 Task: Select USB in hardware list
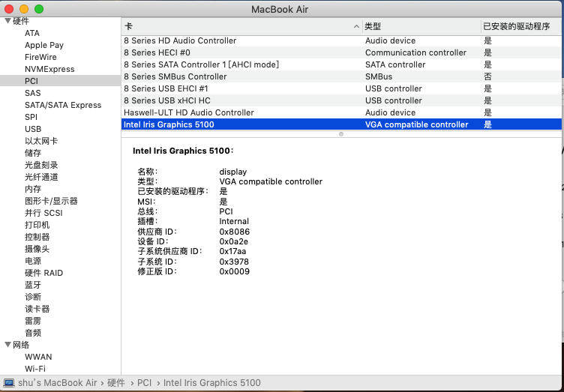click(x=33, y=129)
